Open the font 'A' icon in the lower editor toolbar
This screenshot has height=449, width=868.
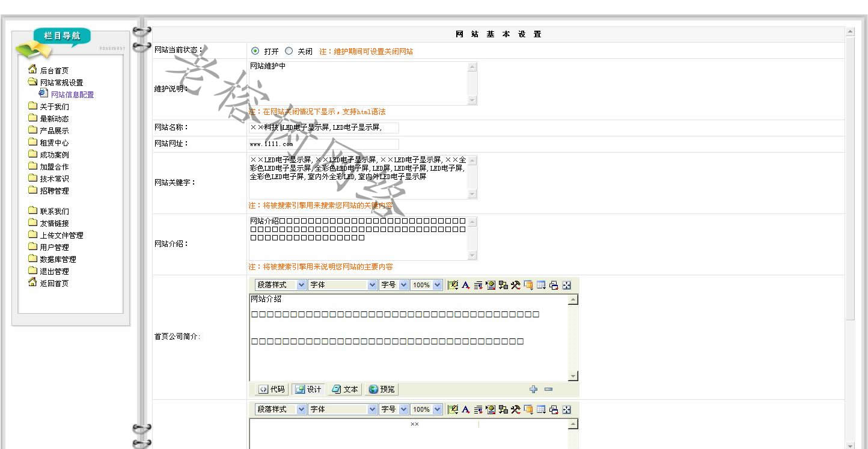465,409
